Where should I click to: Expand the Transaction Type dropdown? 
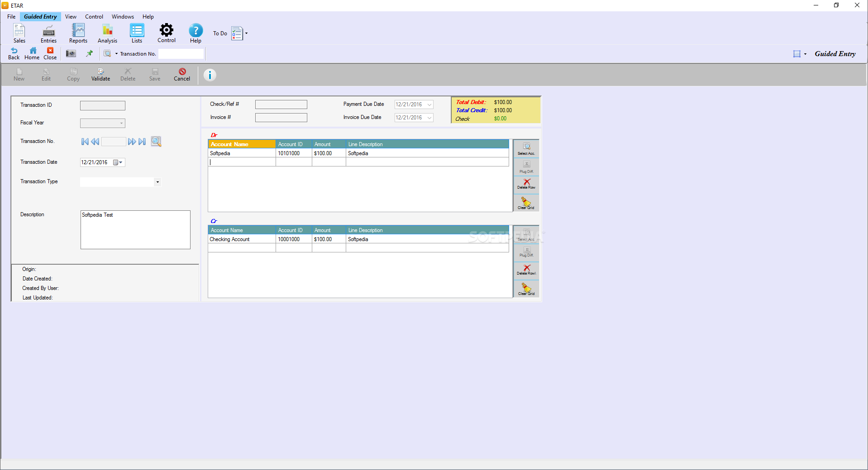[x=157, y=182]
